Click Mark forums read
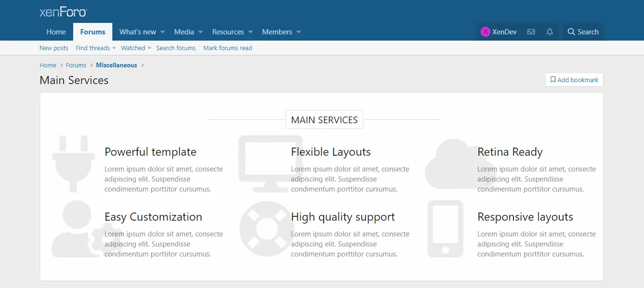 228,48
